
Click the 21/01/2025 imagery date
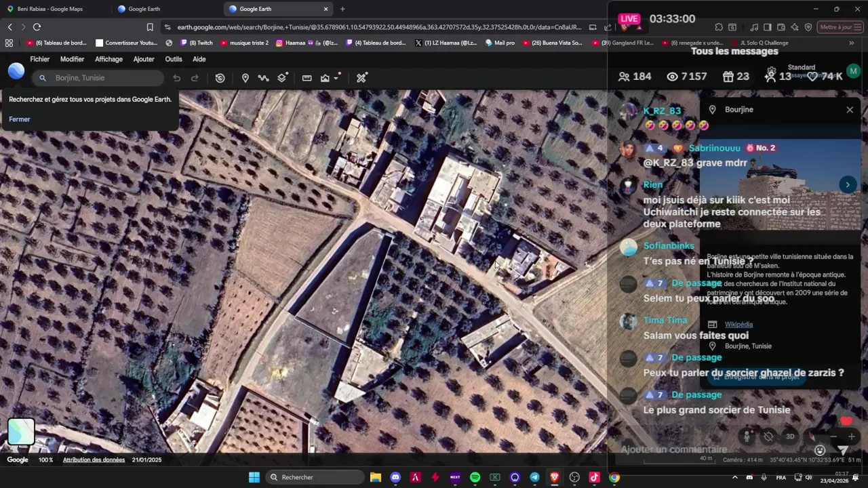(x=146, y=460)
